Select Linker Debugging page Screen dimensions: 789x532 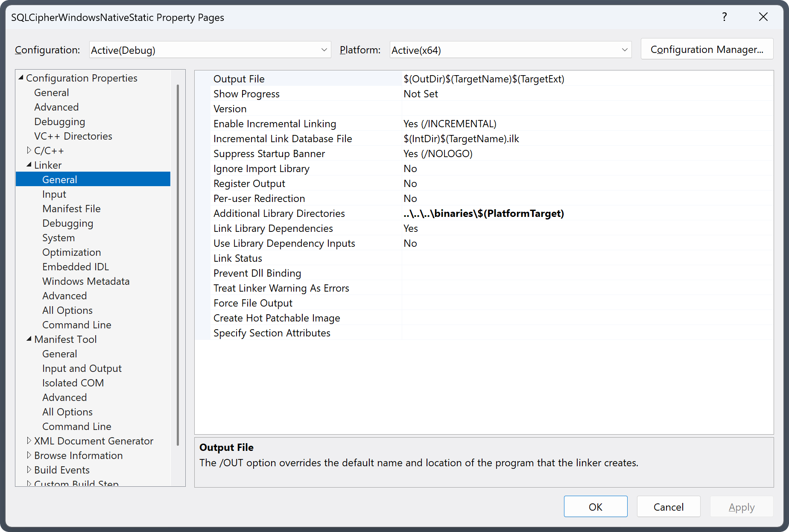[x=67, y=223]
